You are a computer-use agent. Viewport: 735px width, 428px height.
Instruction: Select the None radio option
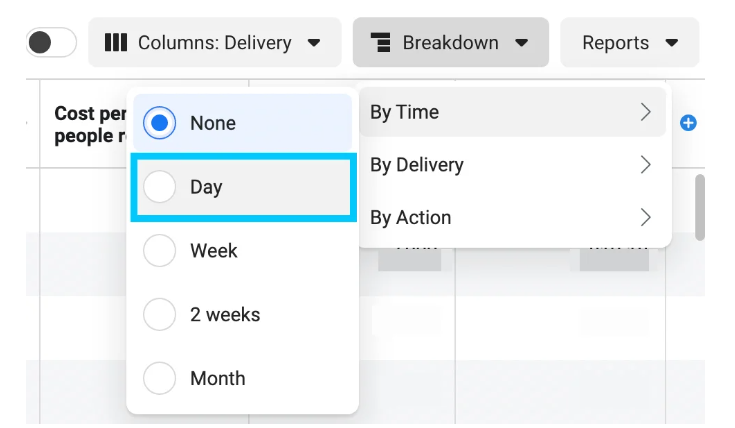(x=160, y=123)
